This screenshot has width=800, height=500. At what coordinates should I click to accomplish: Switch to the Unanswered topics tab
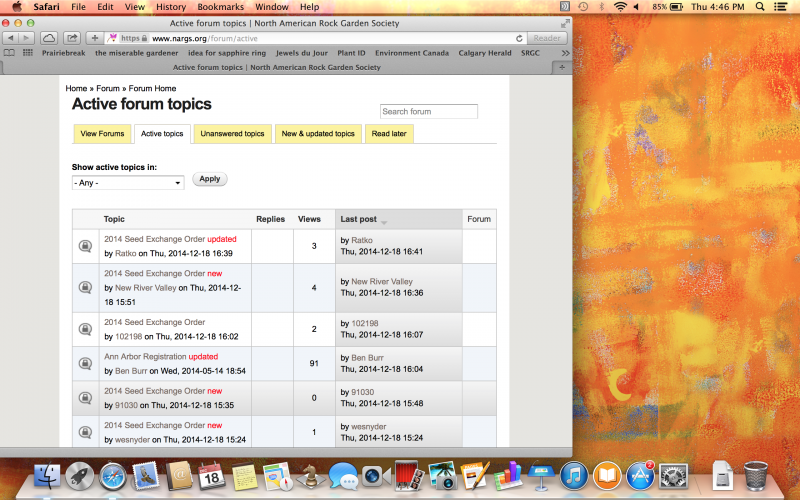(232, 134)
